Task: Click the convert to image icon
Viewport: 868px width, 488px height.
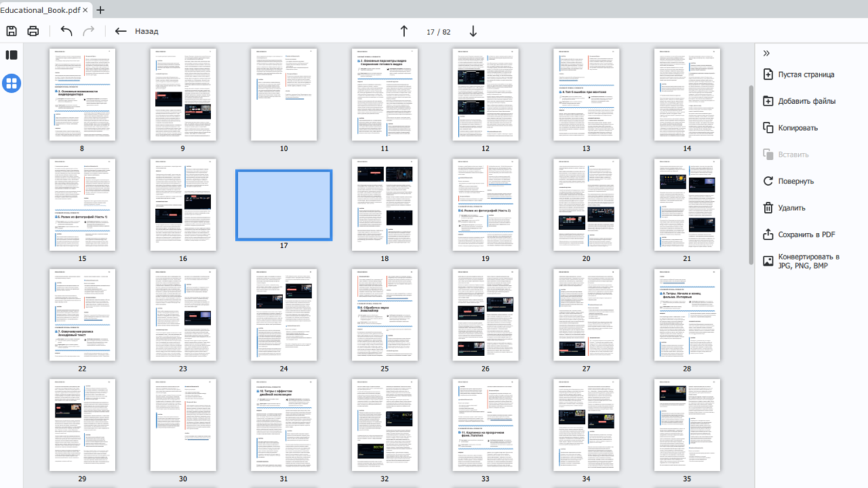Action: tap(768, 261)
